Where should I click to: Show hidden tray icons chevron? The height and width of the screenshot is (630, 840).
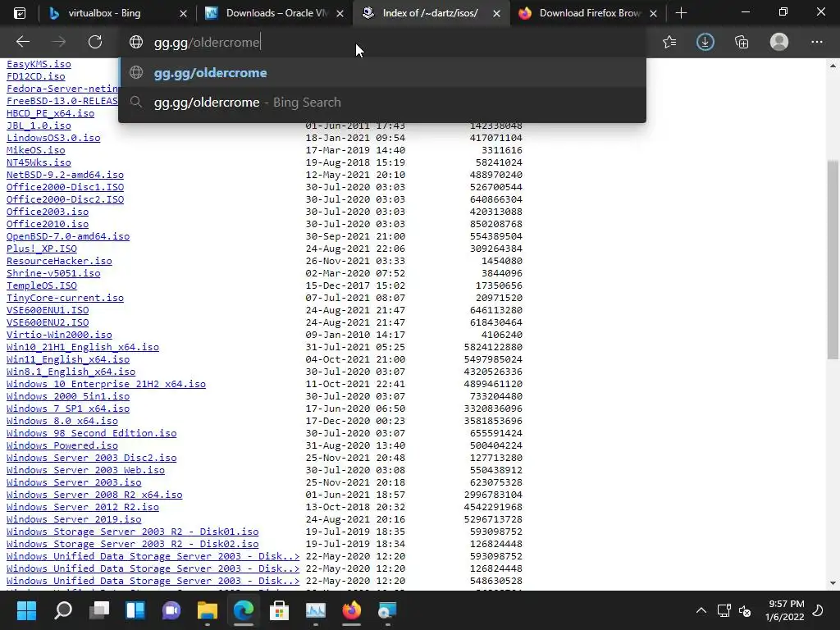[x=701, y=610]
